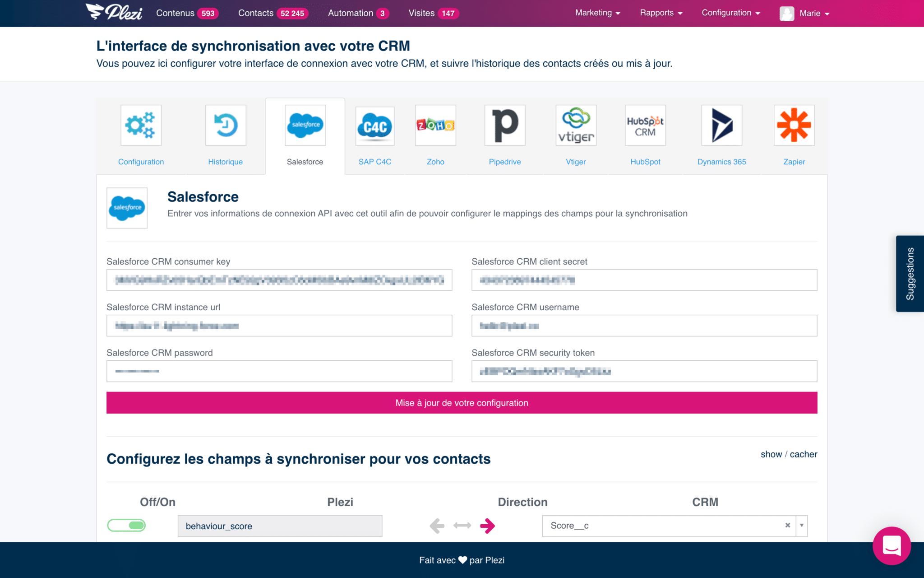Click the Automation 3 badge
The height and width of the screenshot is (578, 924).
tap(383, 14)
